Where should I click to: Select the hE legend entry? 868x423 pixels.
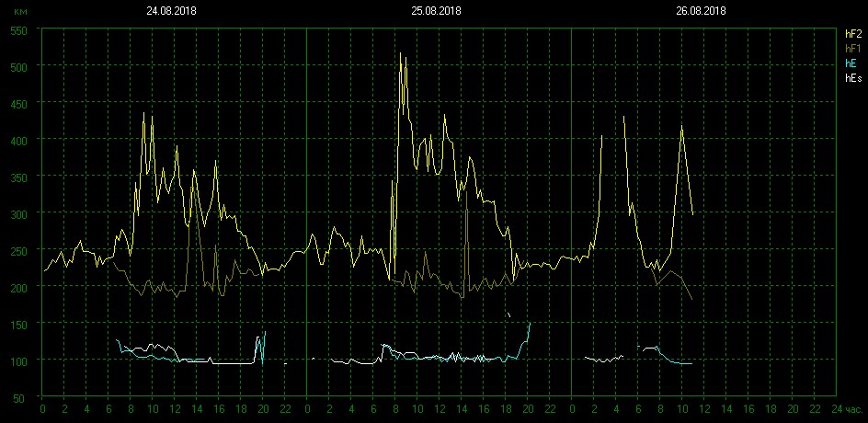[x=851, y=63]
